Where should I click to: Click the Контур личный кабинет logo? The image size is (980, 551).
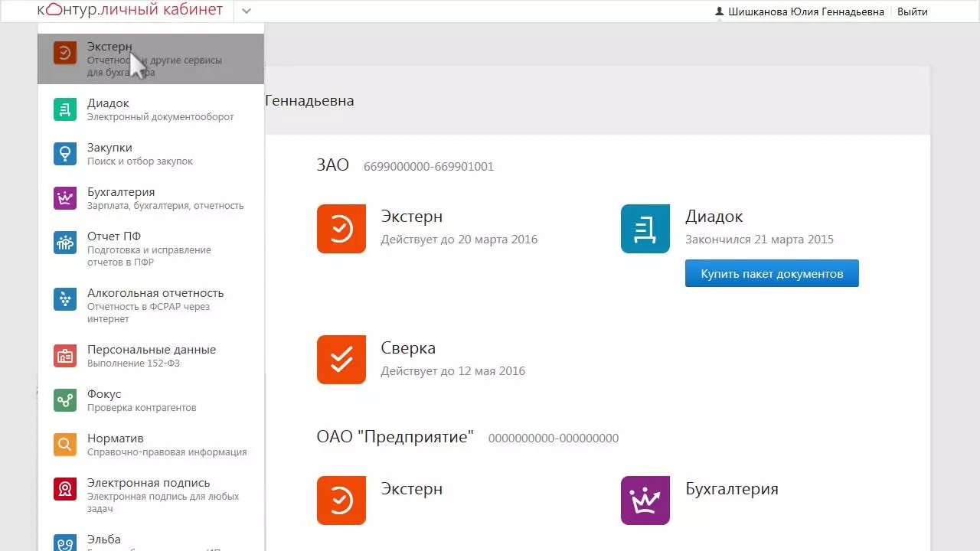[130, 10]
